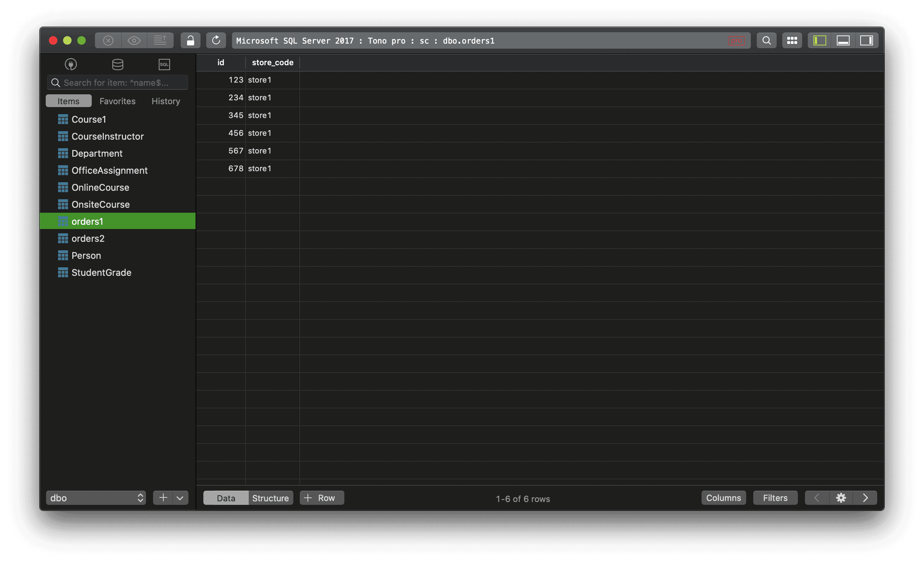The image size is (924, 563).
Task: Select the Course1 table
Action: click(x=118, y=119)
